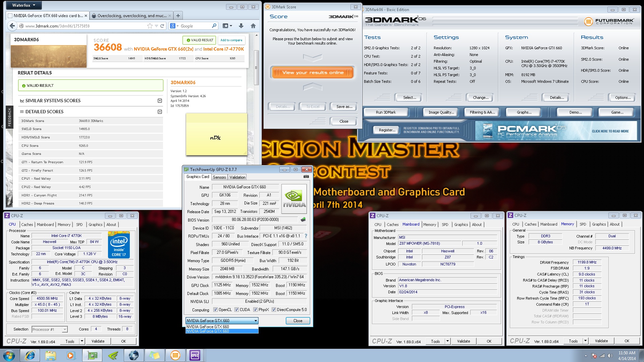Open Tools dropdown arrow in CPU-Z Memory window
Screen dimensions: 644x362
pos(585,341)
